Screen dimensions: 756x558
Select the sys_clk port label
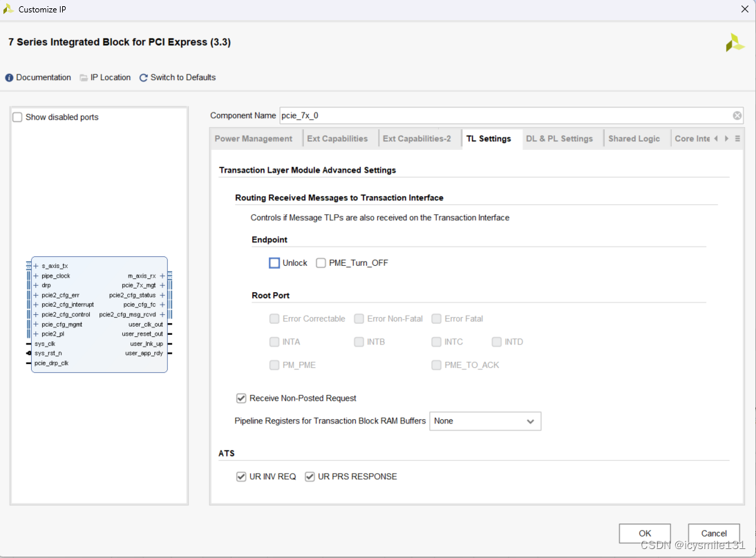point(45,344)
